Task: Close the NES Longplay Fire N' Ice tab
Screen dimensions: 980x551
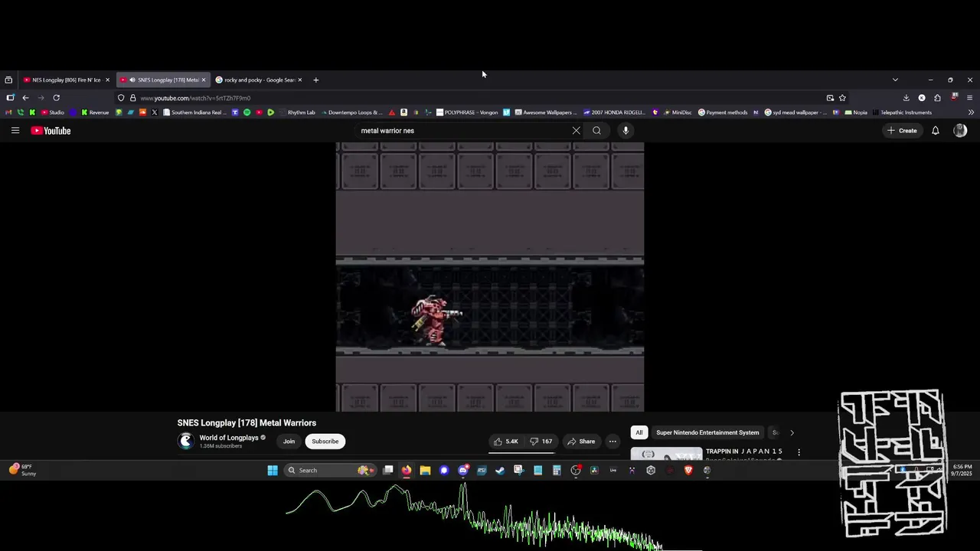Action: (x=107, y=80)
